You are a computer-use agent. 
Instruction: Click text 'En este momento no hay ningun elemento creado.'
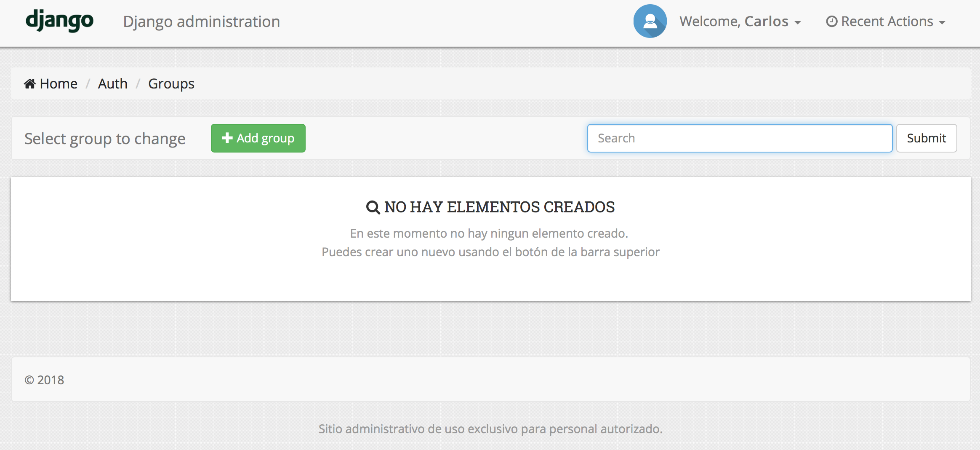click(489, 233)
